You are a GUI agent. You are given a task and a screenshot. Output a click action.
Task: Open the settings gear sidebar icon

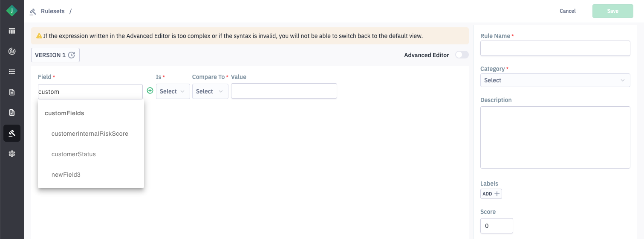coord(12,154)
